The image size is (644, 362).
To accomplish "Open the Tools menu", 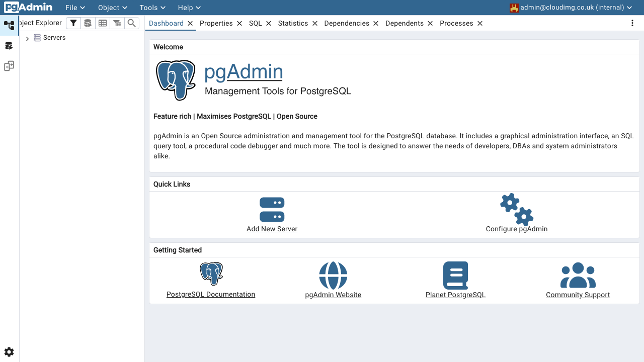I will coord(153,8).
